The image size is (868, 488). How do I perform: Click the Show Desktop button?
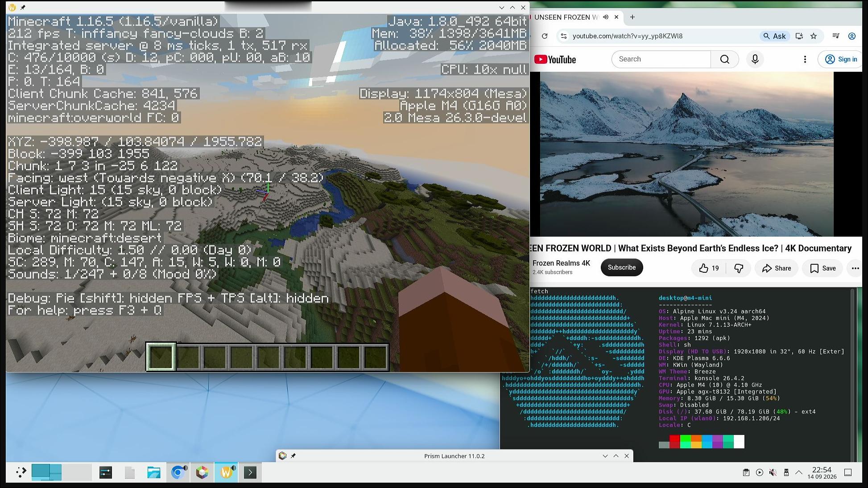848,472
